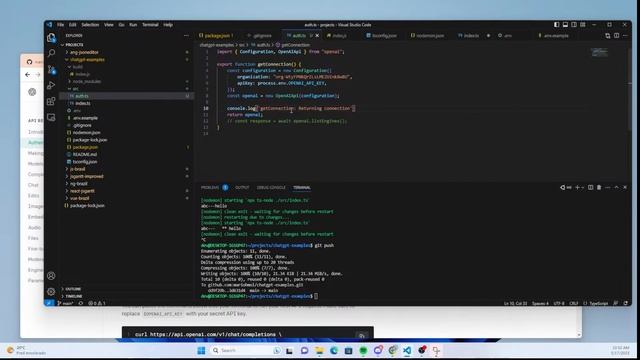Click the main branch indicator in status bar
The height and width of the screenshot is (360, 640).
pos(65,303)
